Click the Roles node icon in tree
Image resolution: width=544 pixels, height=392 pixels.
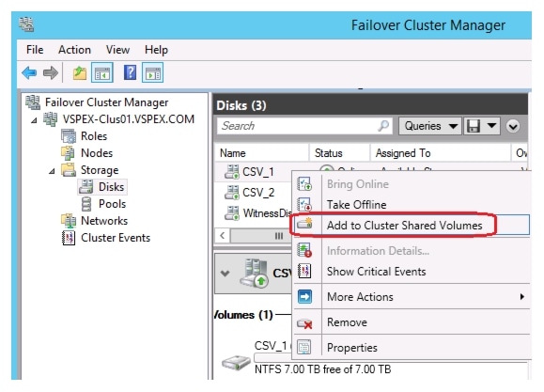[x=69, y=136]
